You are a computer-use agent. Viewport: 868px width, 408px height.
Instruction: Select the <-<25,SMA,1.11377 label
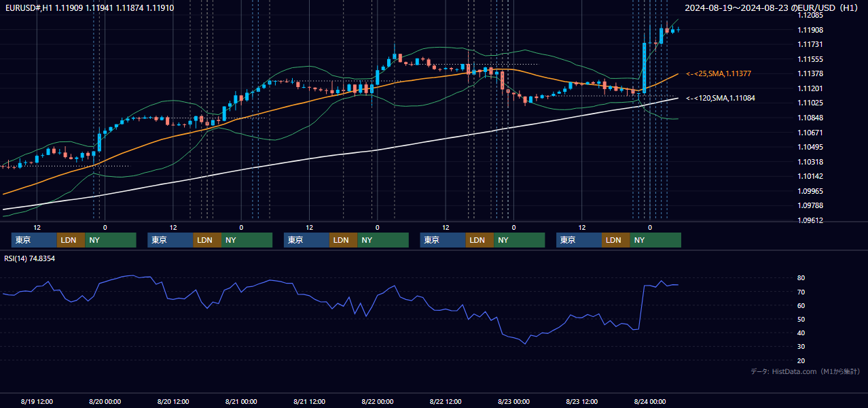719,73
